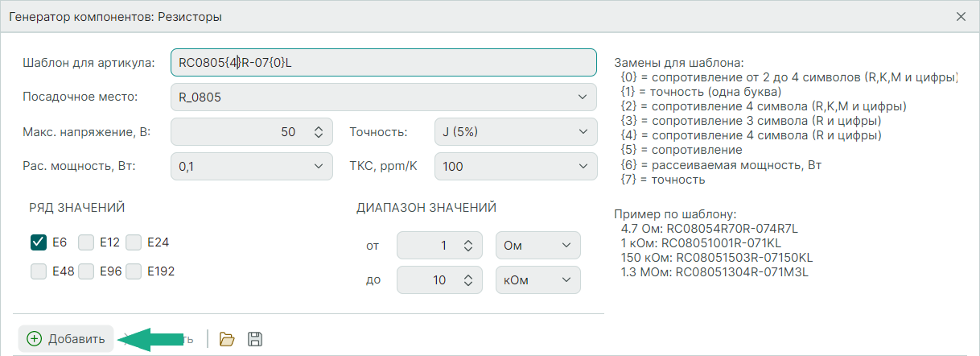Viewport: 980px width, 356px height.
Task: Open the Рас. мощность dropdown
Action: (x=252, y=167)
